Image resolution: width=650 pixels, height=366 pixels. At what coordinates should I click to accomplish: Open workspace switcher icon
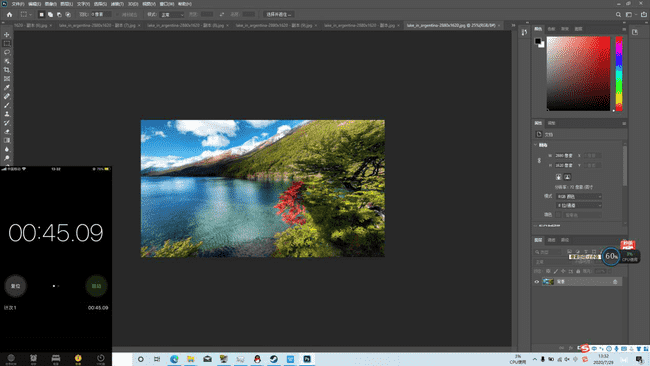pos(630,15)
